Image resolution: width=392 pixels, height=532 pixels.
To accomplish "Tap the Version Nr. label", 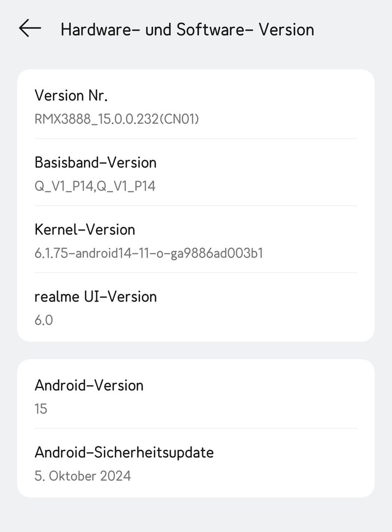I will pos(71,96).
